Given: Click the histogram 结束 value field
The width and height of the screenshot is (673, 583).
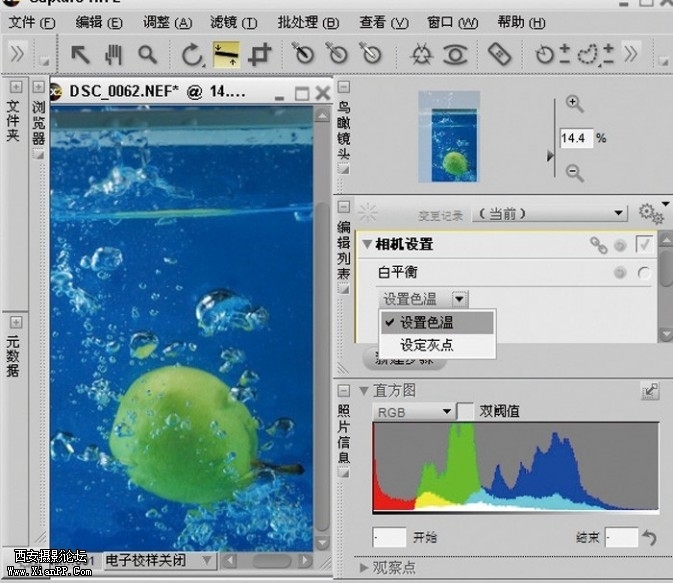Looking at the screenshot, I should click(x=621, y=537).
